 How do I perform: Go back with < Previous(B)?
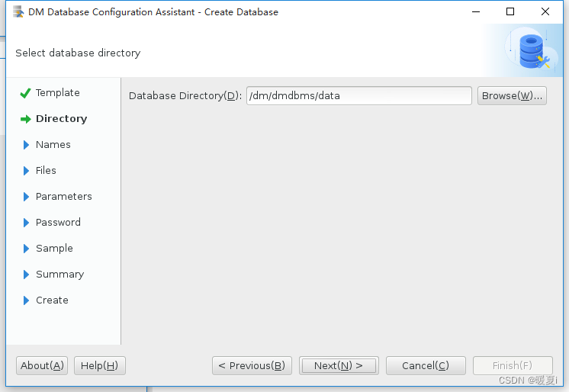click(252, 365)
